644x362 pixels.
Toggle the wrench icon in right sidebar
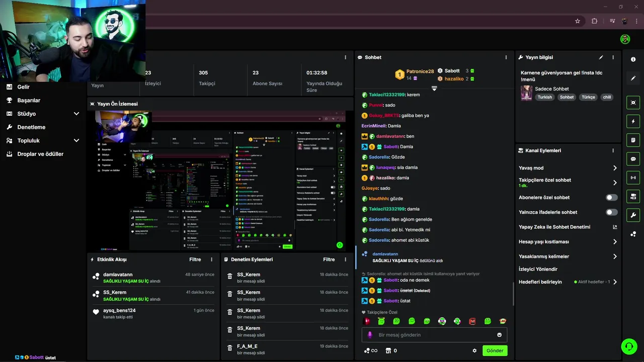[633, 215]
